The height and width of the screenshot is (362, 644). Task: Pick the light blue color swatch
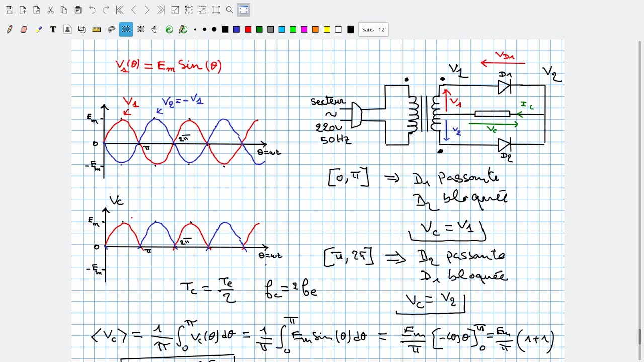pyautogui.click(x=282, y=30)
